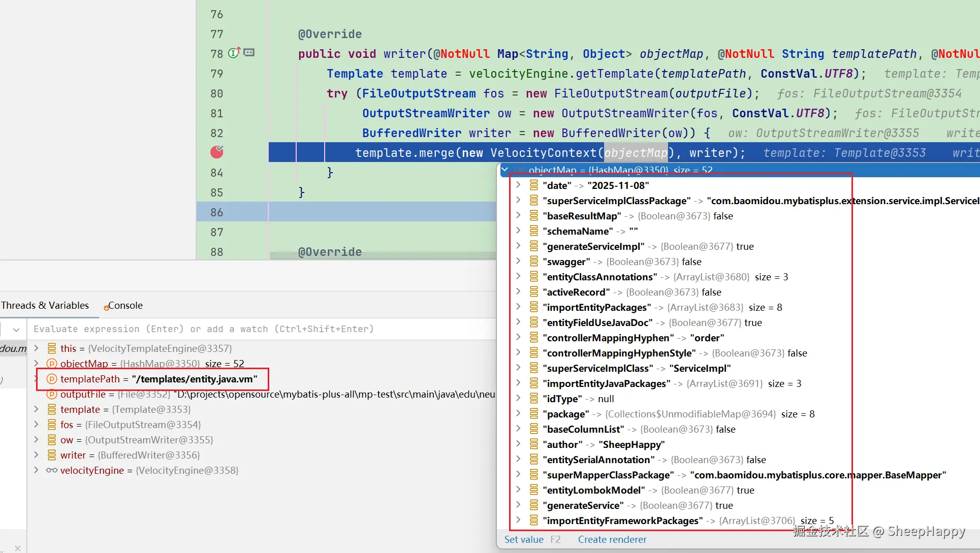980x553 pixels.
Task: Click the parameter icon next to outputFile
Action: point(51,394)
